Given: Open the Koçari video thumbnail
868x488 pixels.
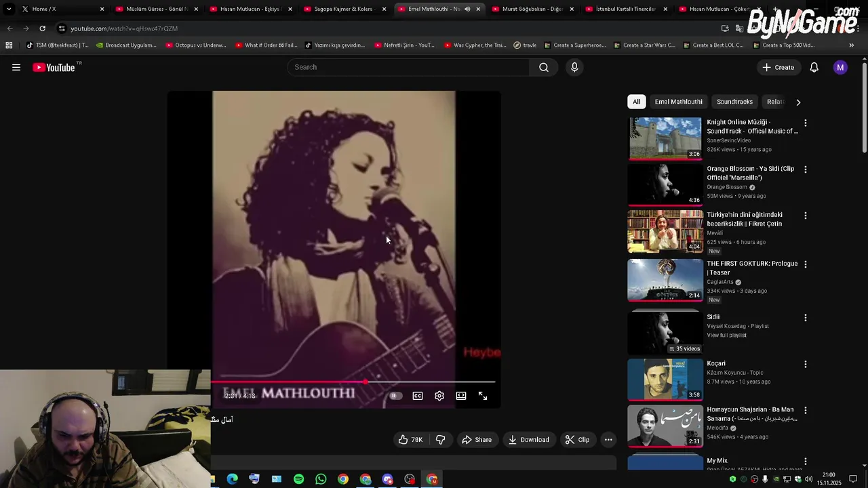Looking at the screenshot, I should tap(665, 380).
